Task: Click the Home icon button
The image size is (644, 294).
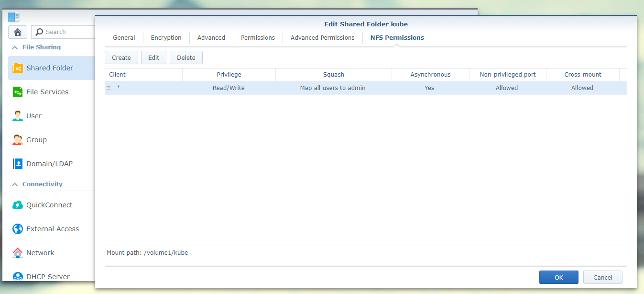Action: [x=18, y=32]
